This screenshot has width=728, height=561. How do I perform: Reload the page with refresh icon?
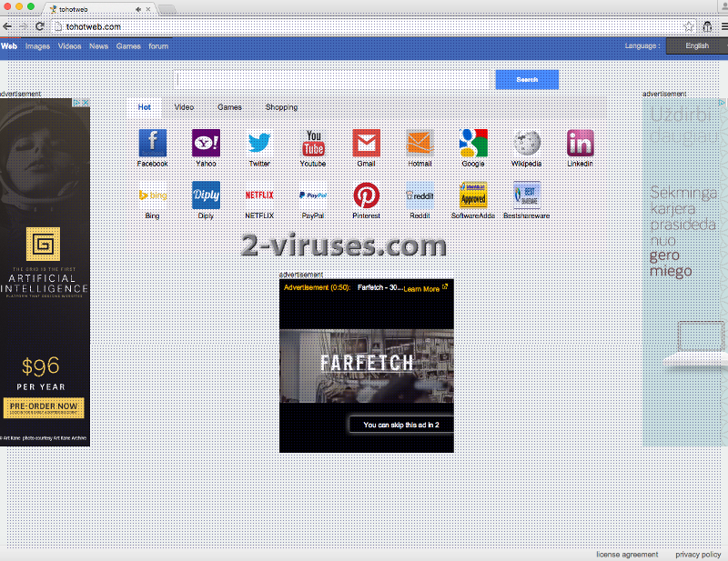[x=40, y=26]
